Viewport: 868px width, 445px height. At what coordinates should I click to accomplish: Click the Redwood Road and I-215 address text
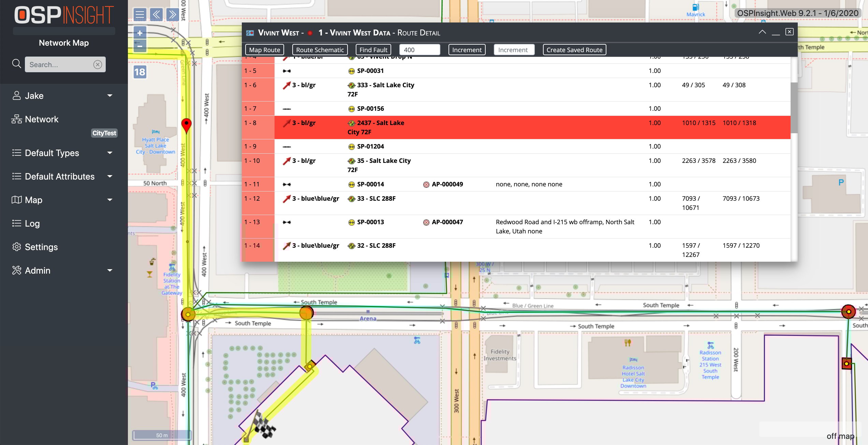(x=565, y=227)
